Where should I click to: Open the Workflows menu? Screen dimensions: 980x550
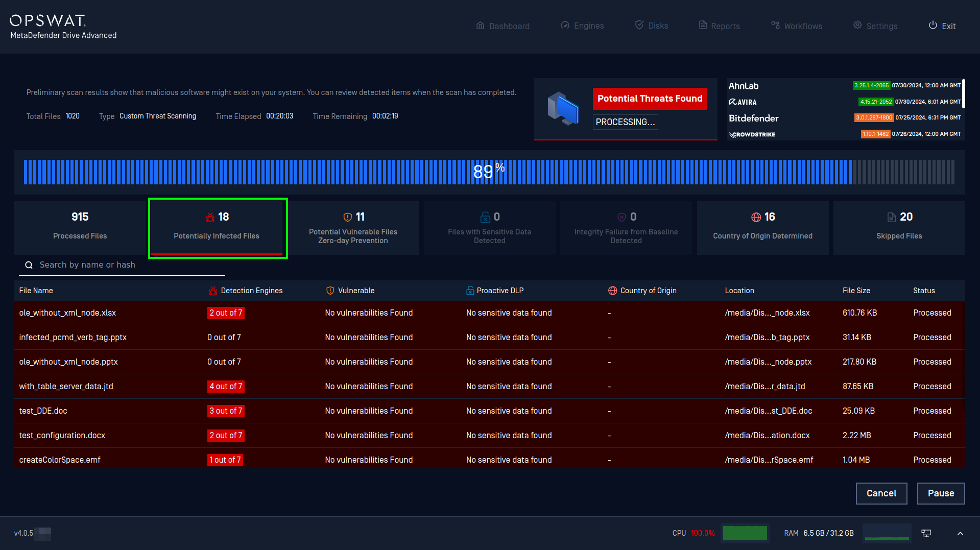pyautogui.click(x=797, y=26)
